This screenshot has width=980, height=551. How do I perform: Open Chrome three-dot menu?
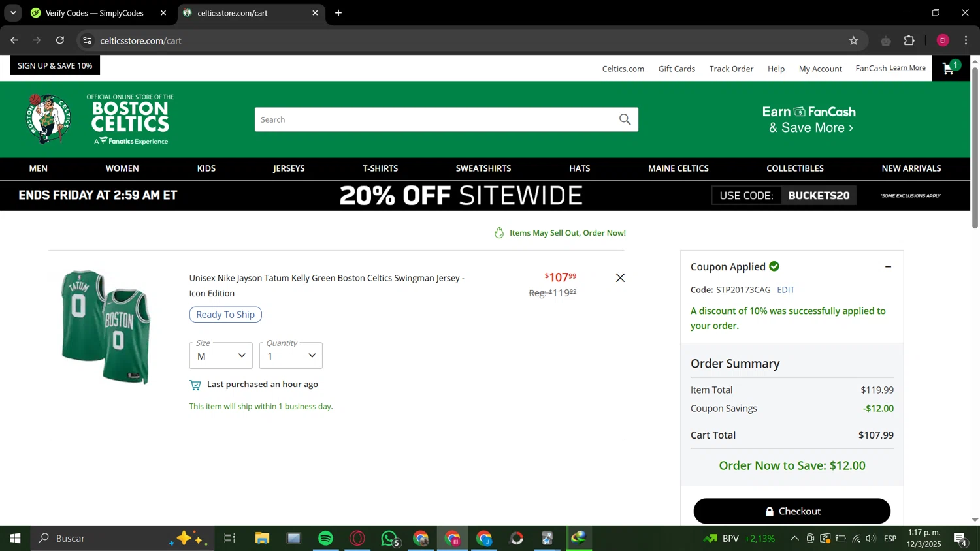(966, 40)
